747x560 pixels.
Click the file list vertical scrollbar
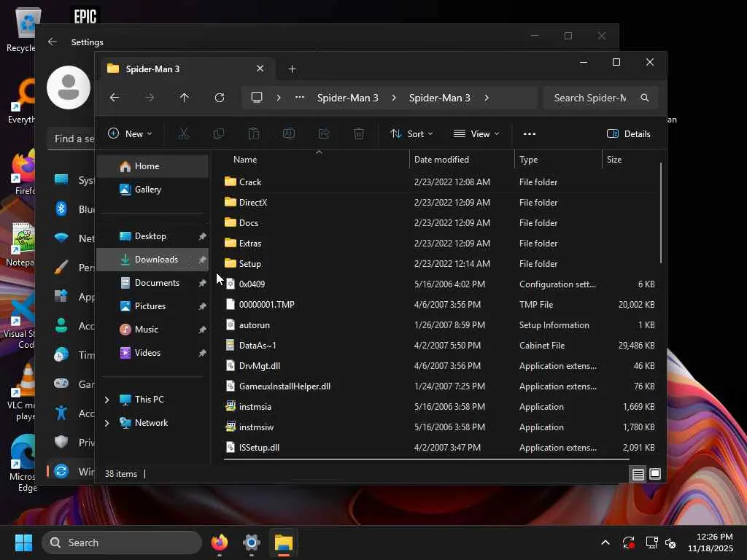[661, 213]
